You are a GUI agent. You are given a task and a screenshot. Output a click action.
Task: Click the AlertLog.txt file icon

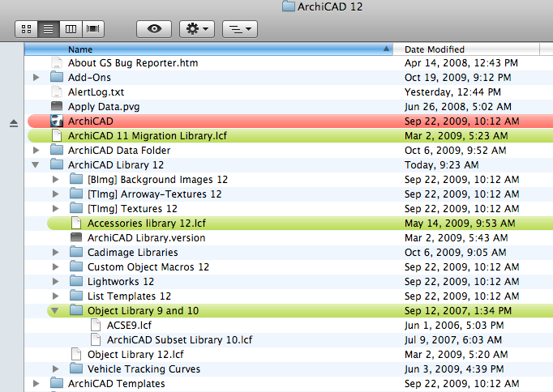click(x=57, y=92)
